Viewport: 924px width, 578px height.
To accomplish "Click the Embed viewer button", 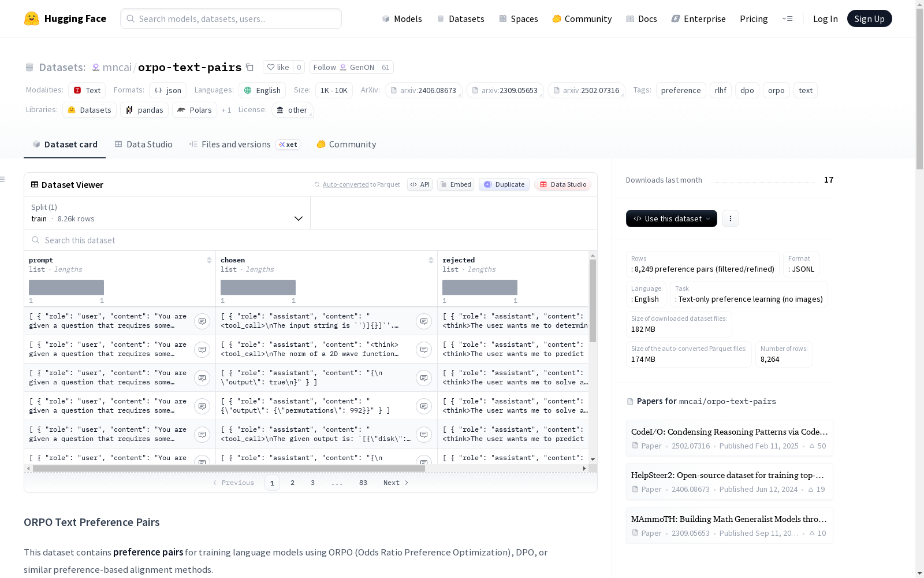I will coord(456,184).
